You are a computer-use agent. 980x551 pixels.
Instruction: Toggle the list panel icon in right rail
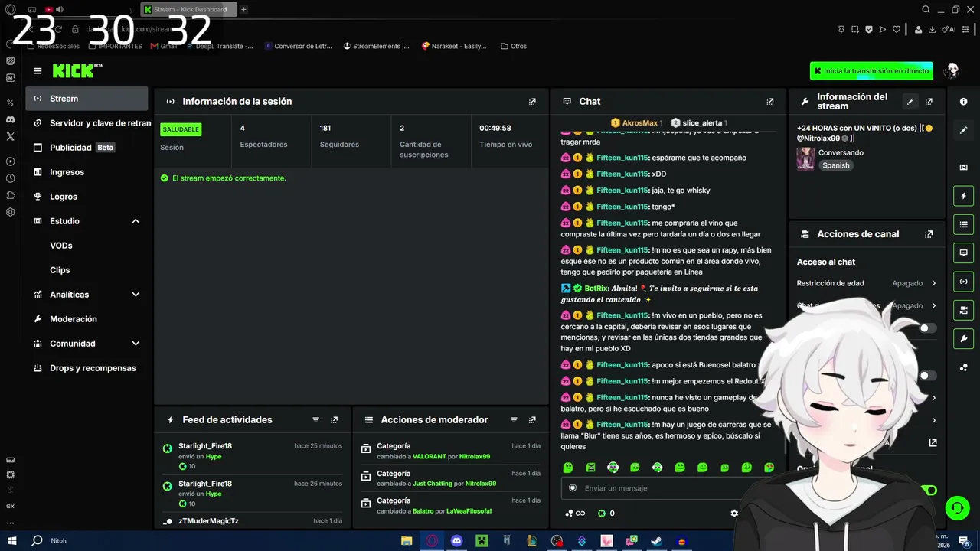click(x=964, y=224)
